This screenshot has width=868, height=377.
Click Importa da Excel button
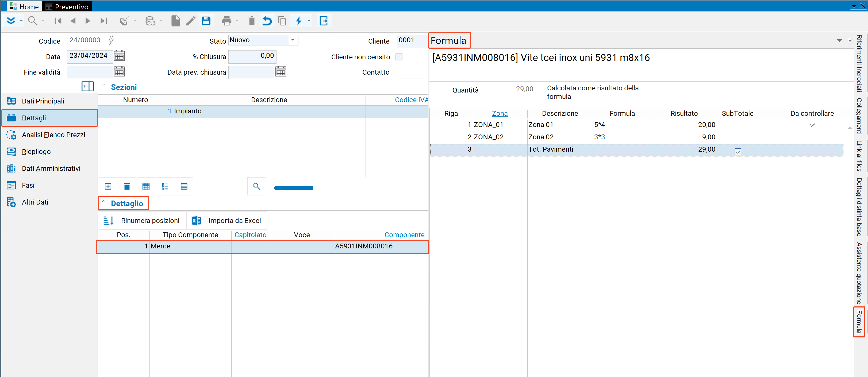pos(227,221)
